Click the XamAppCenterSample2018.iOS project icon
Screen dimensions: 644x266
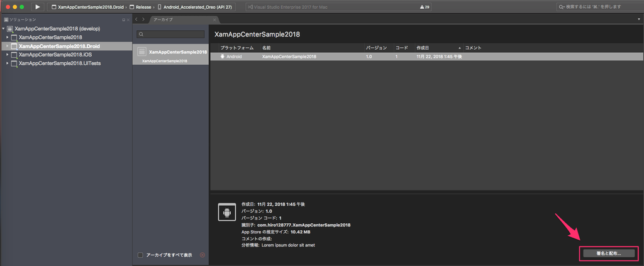(14, 55)
